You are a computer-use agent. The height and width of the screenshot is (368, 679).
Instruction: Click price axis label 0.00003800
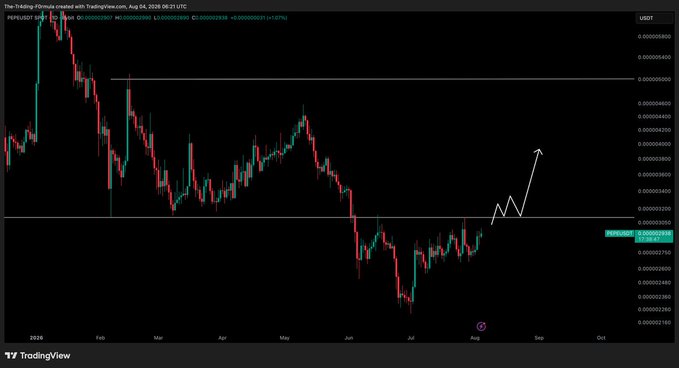click(x=655, y=159)
